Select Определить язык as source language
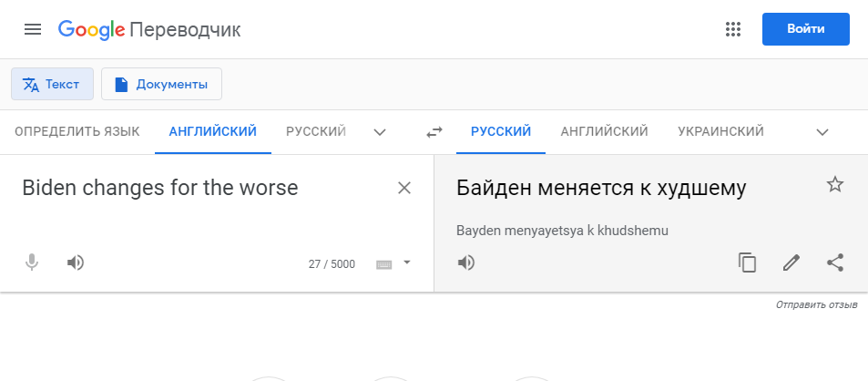This screenshot has width=868, height=381. click(77, 132)
